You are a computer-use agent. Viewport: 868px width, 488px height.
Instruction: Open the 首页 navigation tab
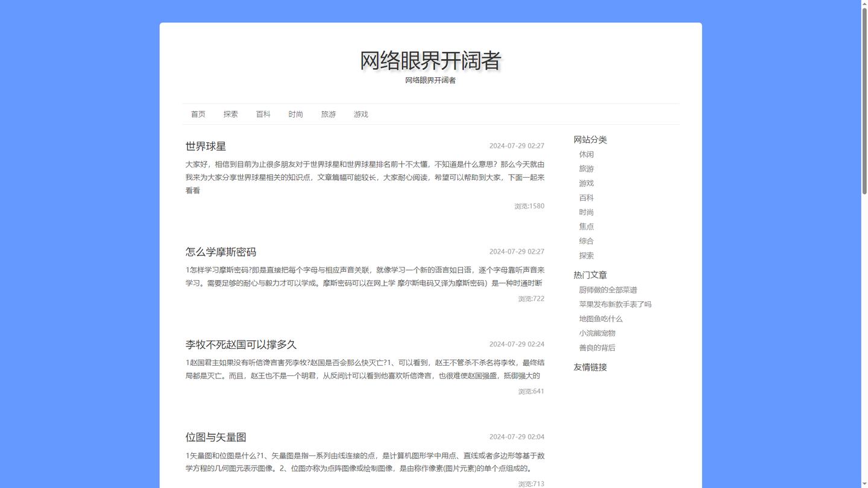(x=198, y=114)
